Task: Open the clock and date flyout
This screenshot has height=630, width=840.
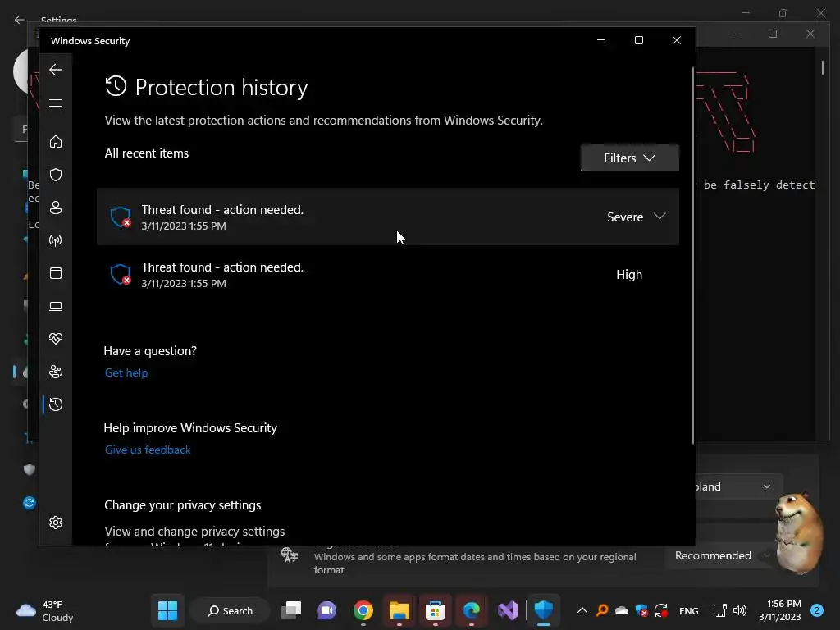Action: 780,610
